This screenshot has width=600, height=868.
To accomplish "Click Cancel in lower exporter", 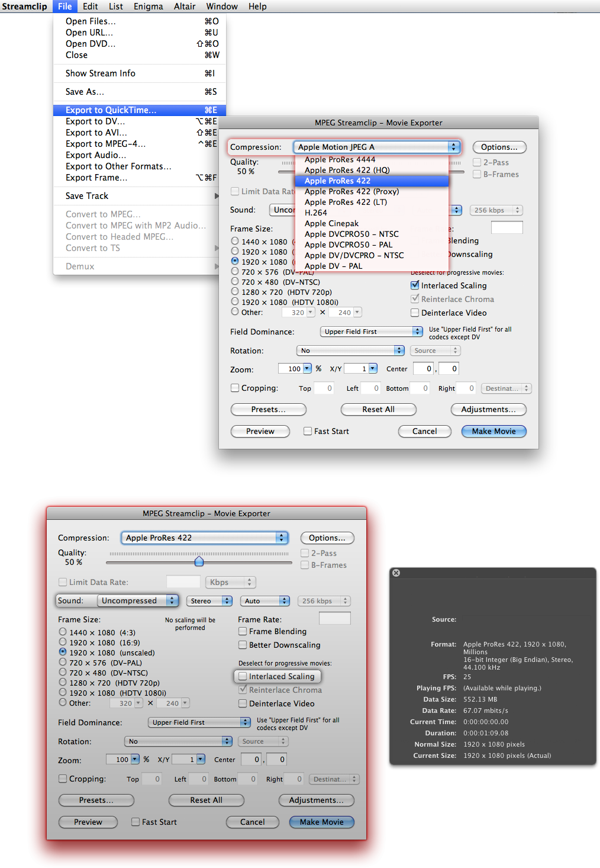I will 253,822.
